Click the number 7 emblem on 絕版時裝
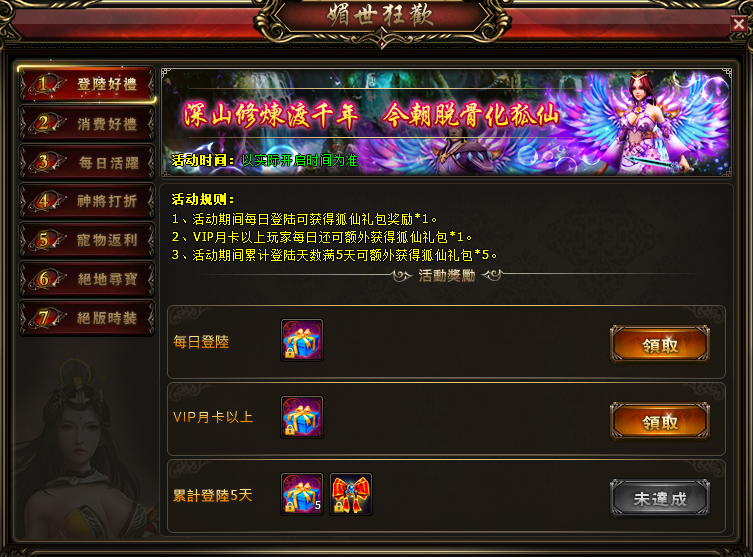This screenshot has width=753, height=557. [44, 318]
